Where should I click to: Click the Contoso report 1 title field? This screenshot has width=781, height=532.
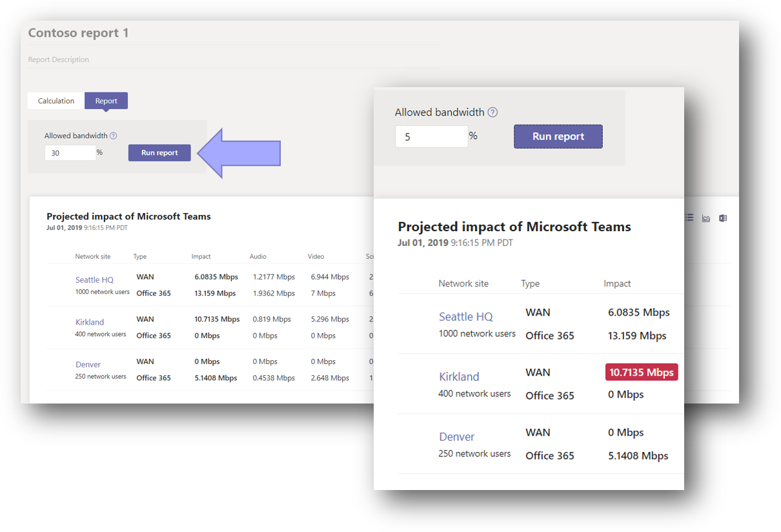[x=233, y=33]
